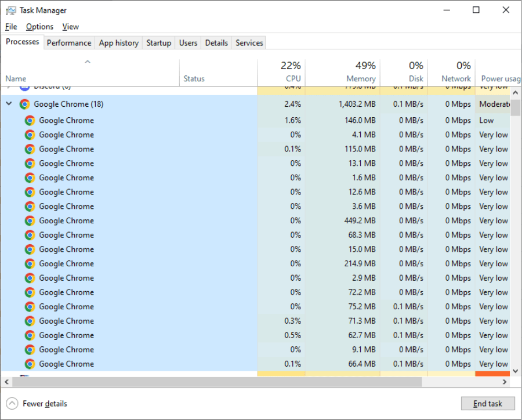
Task: Click the horizontal scrollbar left arrow
Action: click(x=6, y=382)
